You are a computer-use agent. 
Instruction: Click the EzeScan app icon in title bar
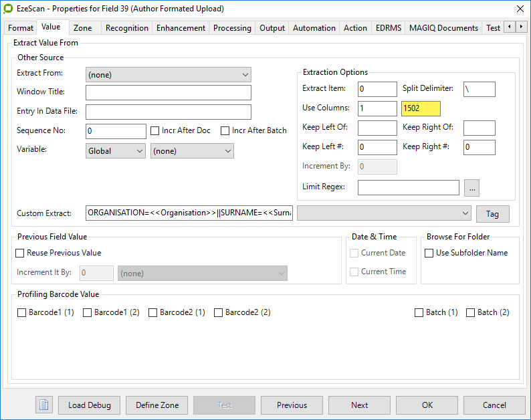pos(9,9)
